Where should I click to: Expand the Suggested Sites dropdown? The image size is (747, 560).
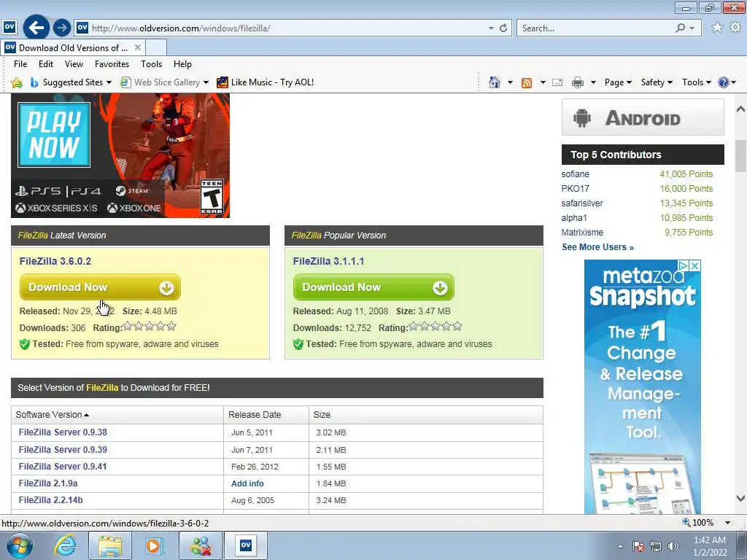(109, 82)
